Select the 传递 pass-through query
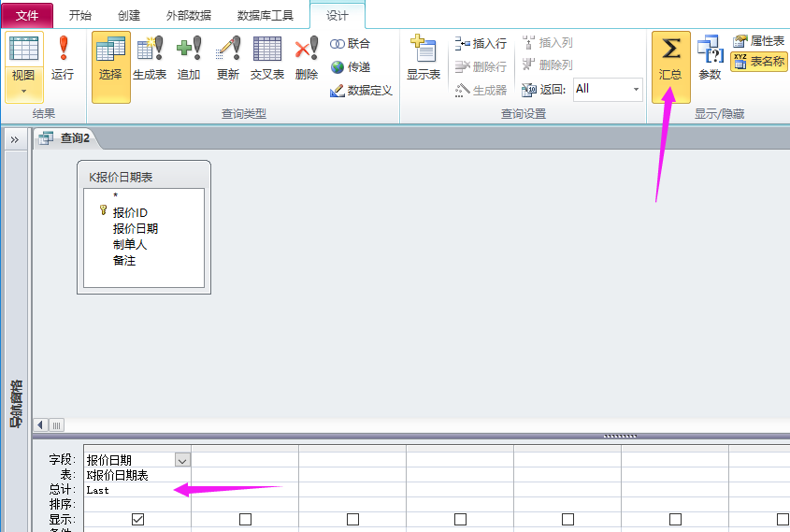 [351, 67]
